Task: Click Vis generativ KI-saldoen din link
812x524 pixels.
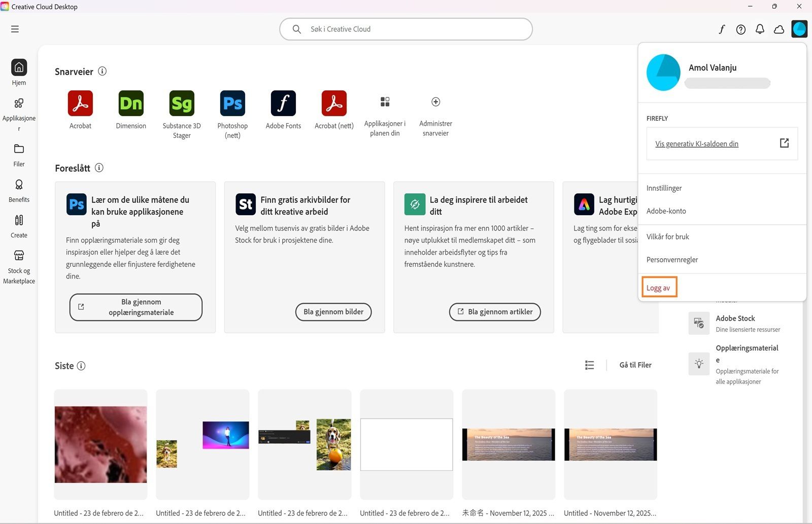Action: coord(696,144)
